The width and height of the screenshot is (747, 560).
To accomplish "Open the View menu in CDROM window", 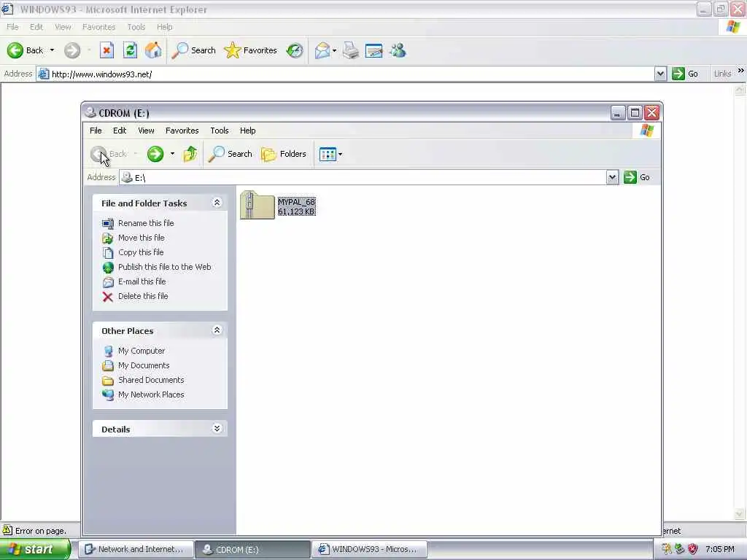I will click(x=146, y=131).
